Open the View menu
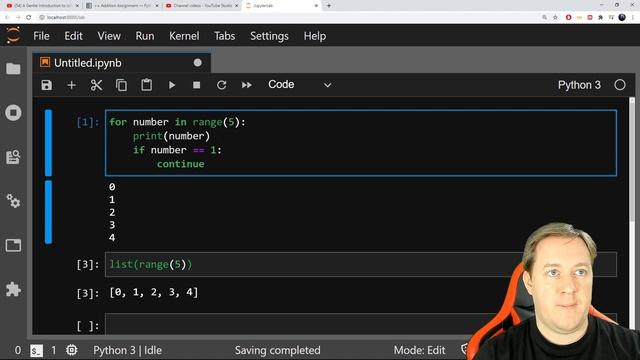The height and width of the screenshot is (360, 640). (109, 36)
